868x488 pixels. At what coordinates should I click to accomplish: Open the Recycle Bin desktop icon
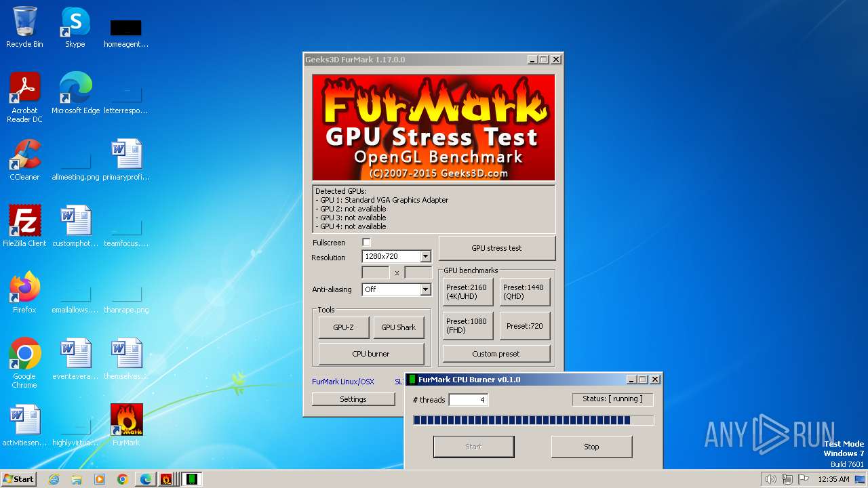[24, 27]
